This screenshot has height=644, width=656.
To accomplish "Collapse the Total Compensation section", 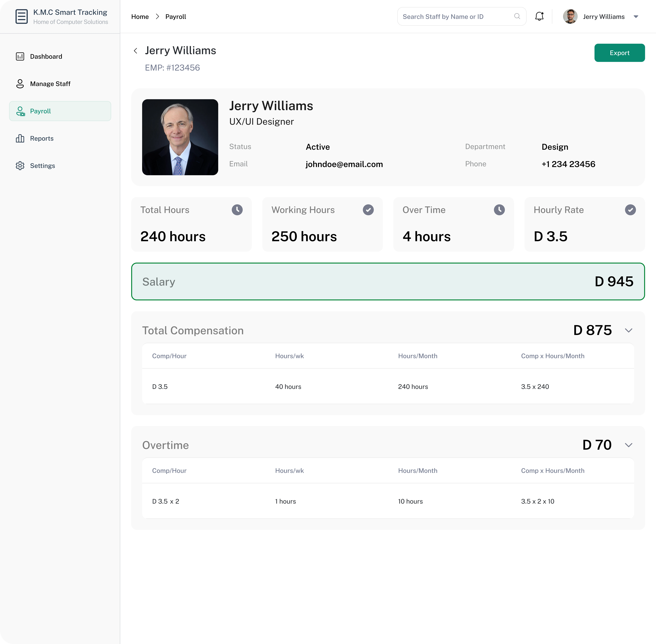I will tap(628, 330).
